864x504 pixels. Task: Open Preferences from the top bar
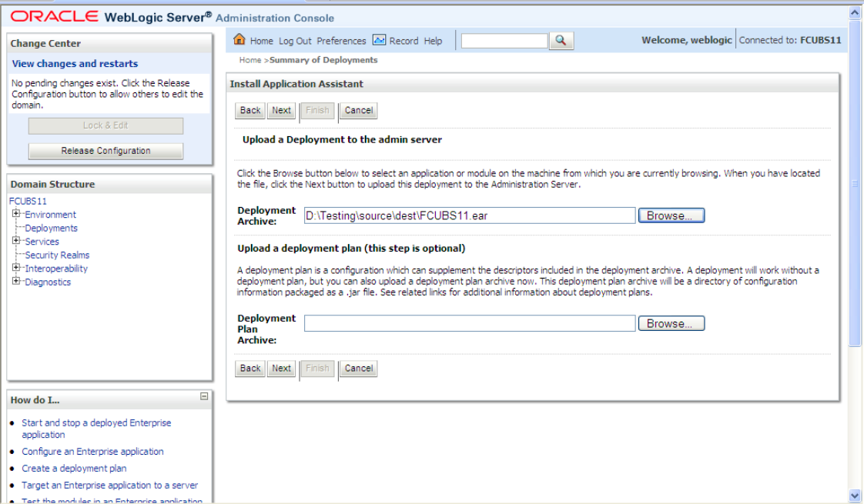pyautogui.click(x=341, y=41)
